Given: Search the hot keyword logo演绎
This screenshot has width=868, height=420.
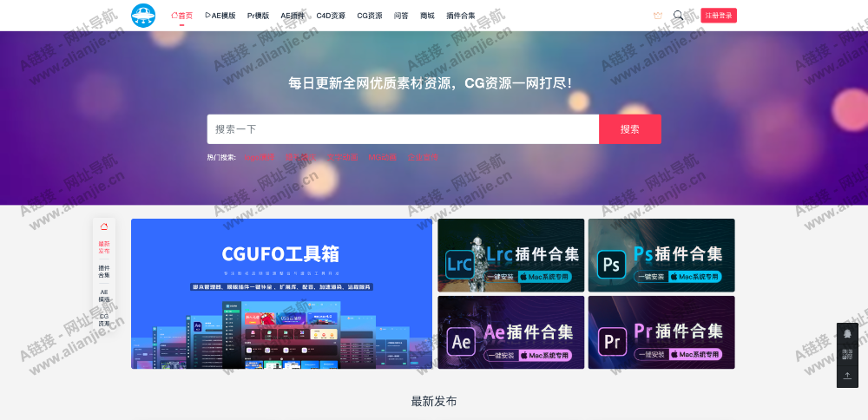Looking at the screenshot, I should click(x=260, y=157).
